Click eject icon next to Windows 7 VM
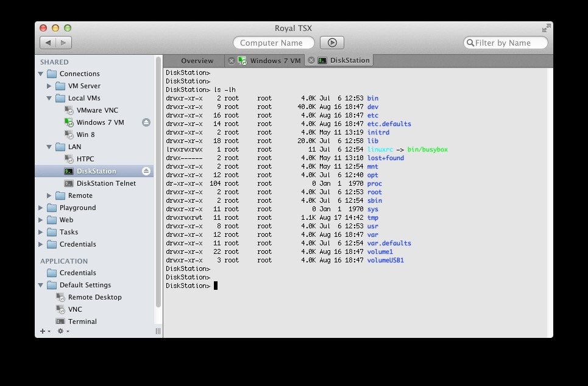This screenshot has height=386, width=588. click(x=146, y=122)
